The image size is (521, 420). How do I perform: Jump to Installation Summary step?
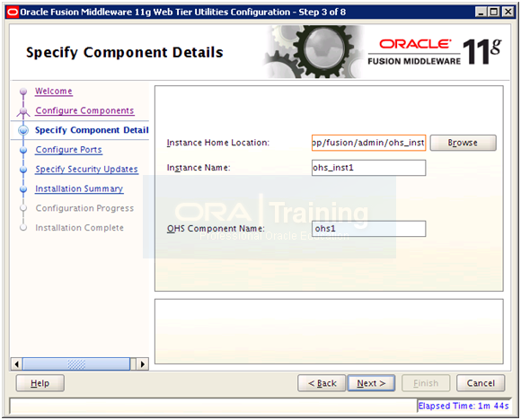79,189
